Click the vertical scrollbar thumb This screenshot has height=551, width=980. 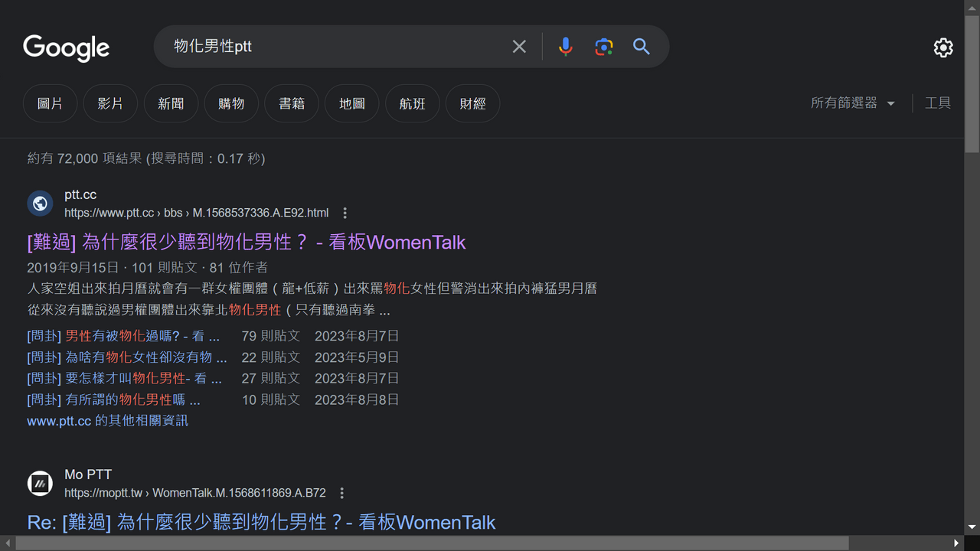coord(972,83)
